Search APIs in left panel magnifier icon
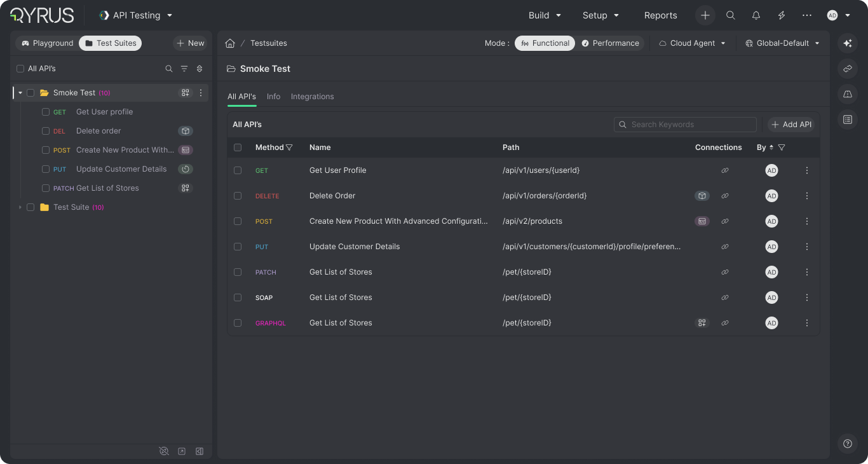The image size is (868, 464). (169, 69)
